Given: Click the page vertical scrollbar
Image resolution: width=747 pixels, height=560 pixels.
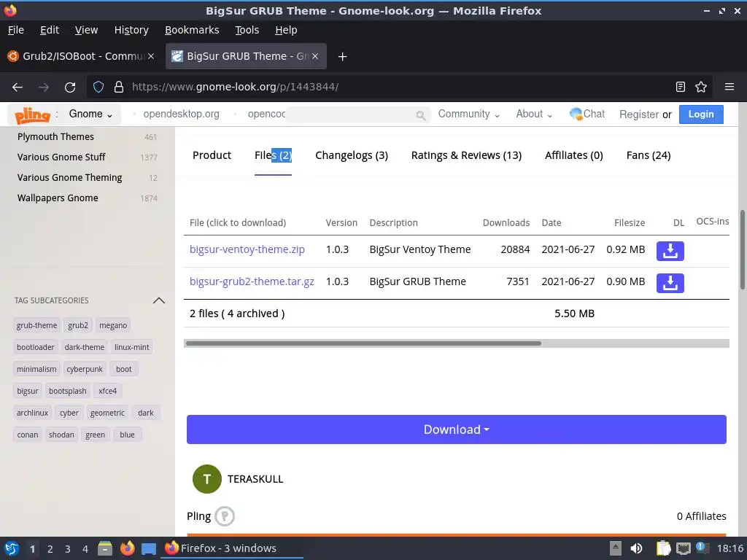Looking at the screenshot, I should click(742, 249).
